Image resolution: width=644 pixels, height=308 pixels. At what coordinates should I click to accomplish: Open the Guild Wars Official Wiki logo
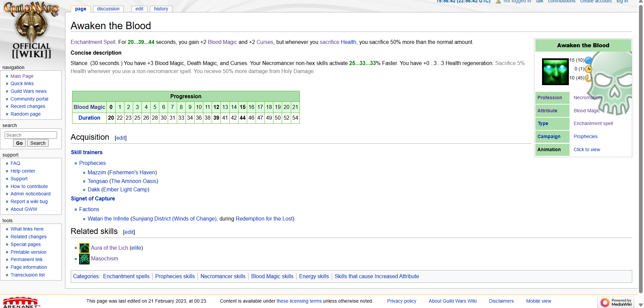(x=31, y=30)
